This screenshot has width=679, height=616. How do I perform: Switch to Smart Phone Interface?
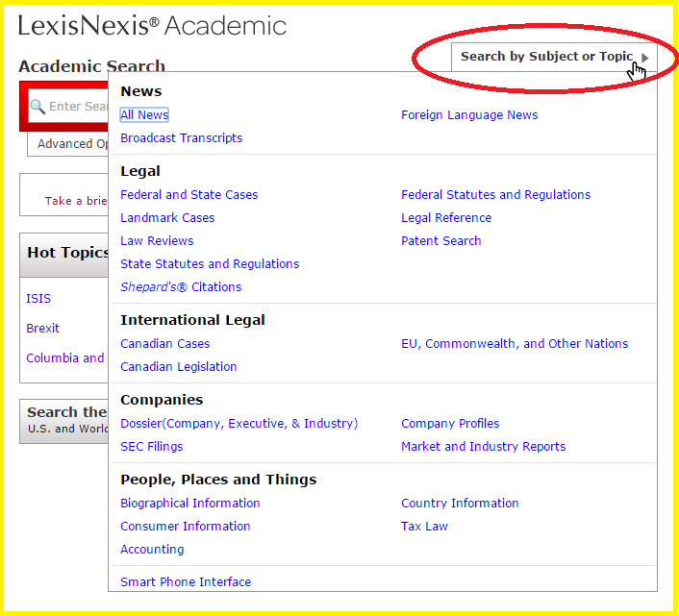pos(186,581)
